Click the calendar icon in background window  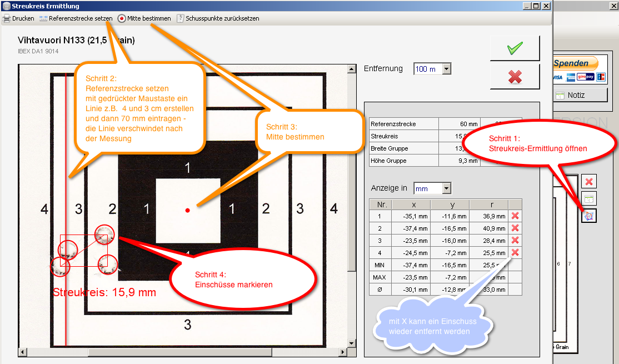tap(589, 199)
